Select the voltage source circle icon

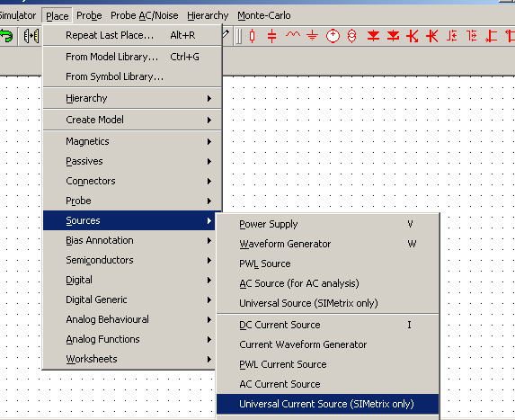coord(333,36)
